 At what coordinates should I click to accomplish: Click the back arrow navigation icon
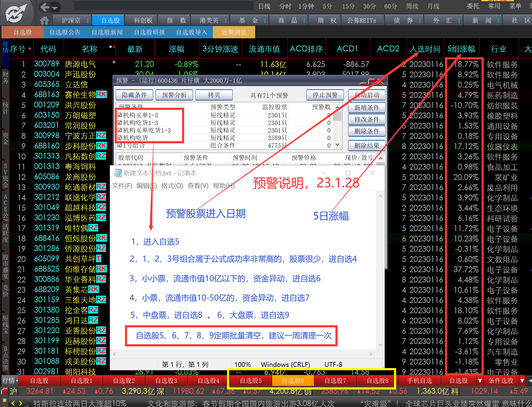coord(45,7)
